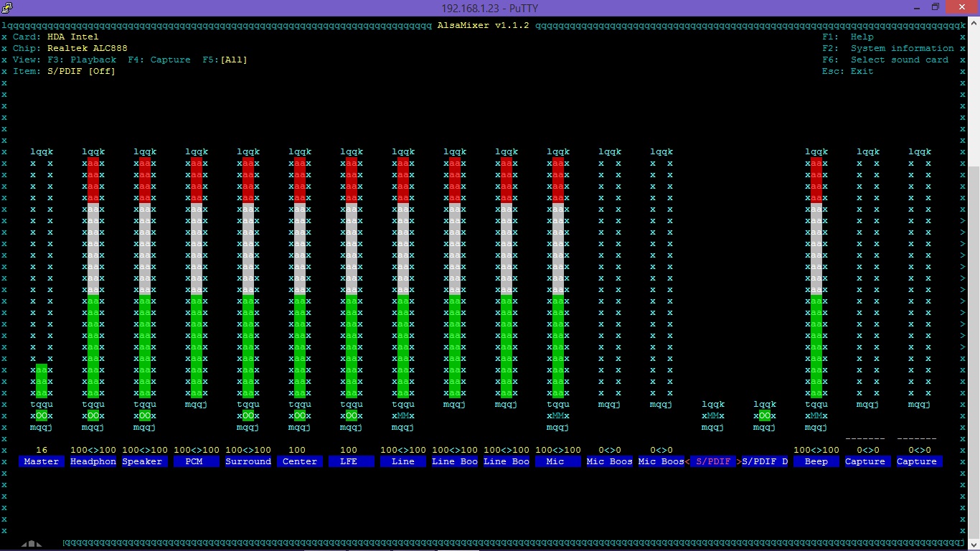Select the S/PDIF D label
Screen dimensions: 980x551
(x=765, y=461)
